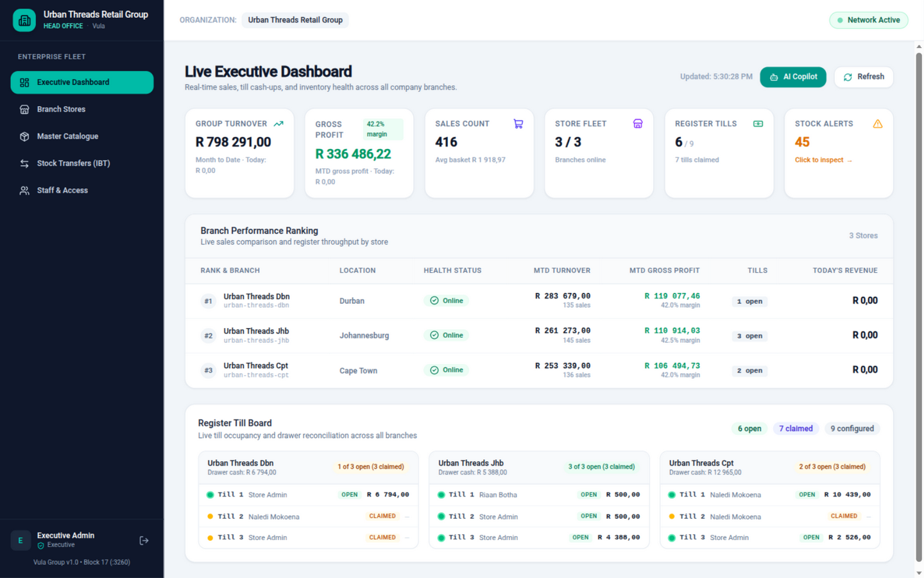Click the Online status badge for Cape Town
This screenshot has height=578, width=924.
tap(447, 370)
